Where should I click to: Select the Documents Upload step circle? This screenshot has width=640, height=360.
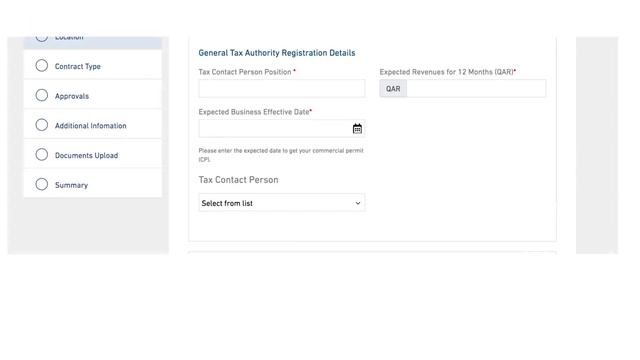[42, 155]
